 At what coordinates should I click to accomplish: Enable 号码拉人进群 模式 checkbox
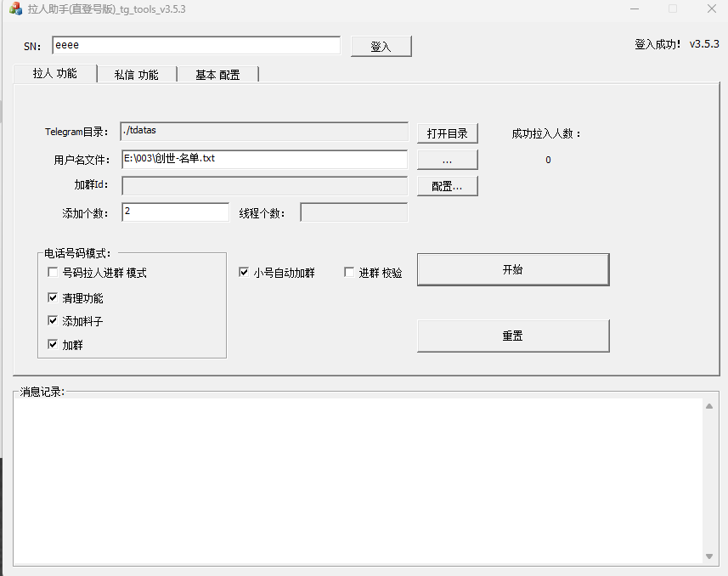(54, 273)
